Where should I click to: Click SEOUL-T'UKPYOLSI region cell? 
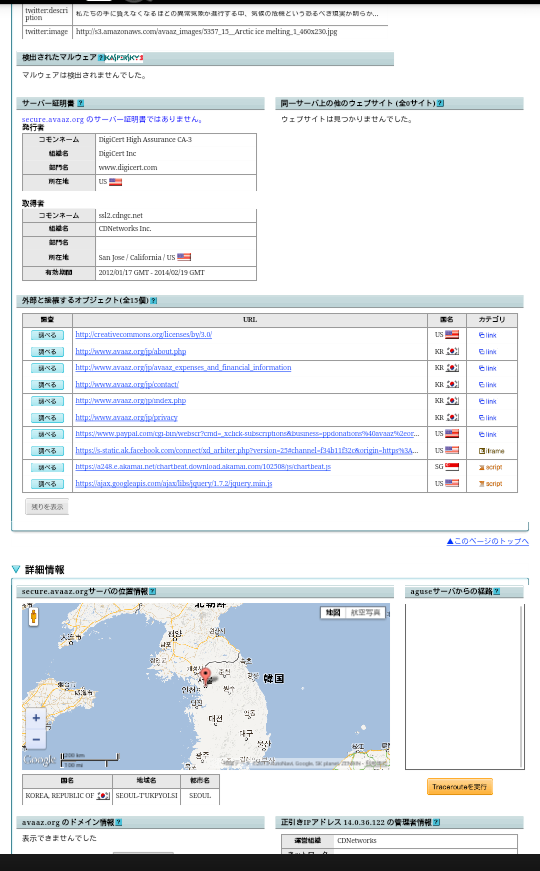[x=147, y=795]
